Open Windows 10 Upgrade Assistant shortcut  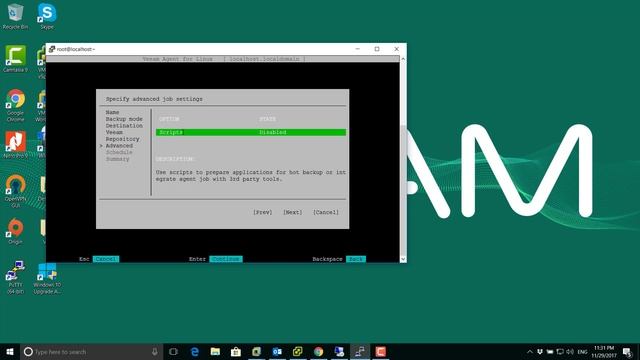[47, 278]
